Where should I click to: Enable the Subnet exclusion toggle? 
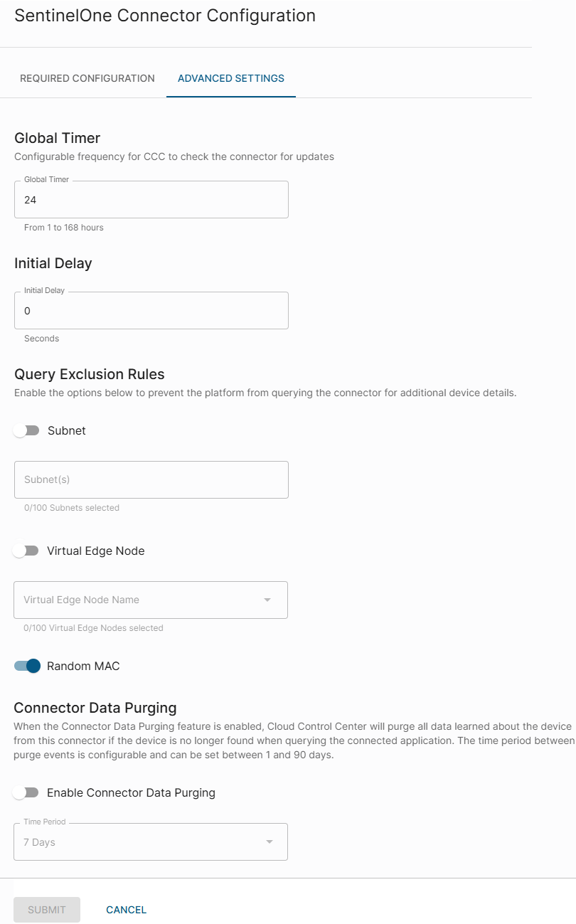(27, 430)
